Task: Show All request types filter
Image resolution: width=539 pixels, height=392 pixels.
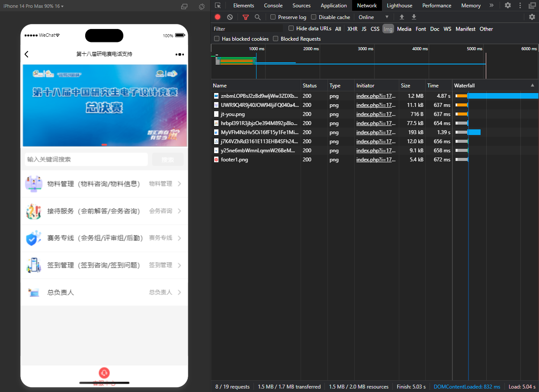Action: (338, 29)
